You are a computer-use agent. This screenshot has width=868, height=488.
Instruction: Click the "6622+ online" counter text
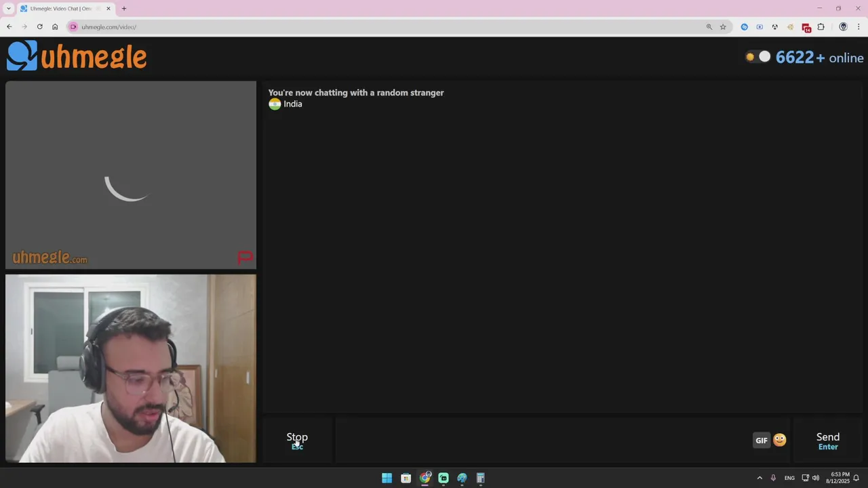819,58
